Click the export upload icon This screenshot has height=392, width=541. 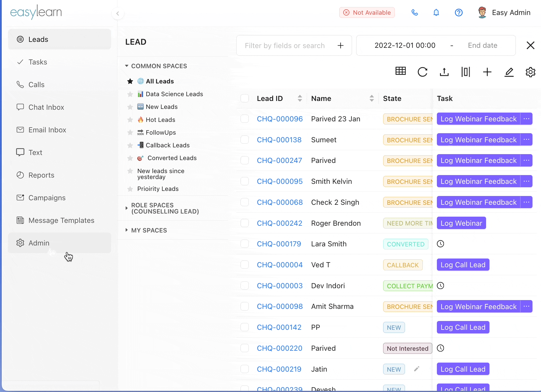click(x=444, y=72)
